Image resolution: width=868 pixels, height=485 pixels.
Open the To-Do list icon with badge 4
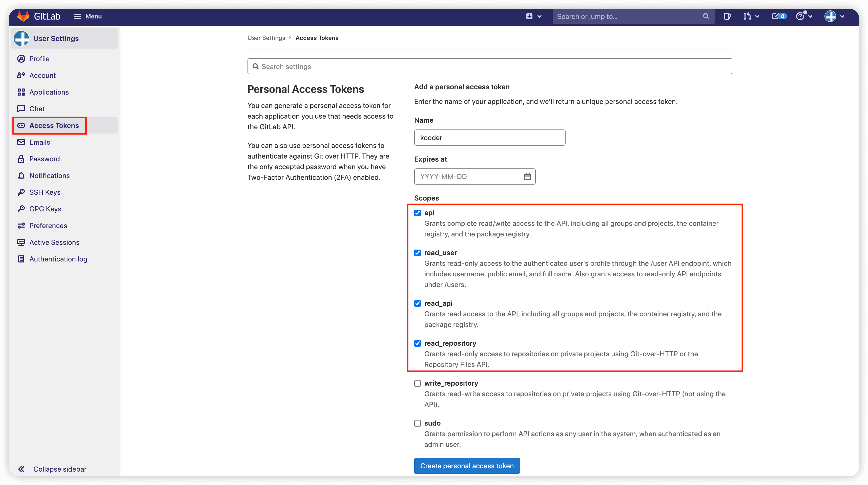click(779, 16)
